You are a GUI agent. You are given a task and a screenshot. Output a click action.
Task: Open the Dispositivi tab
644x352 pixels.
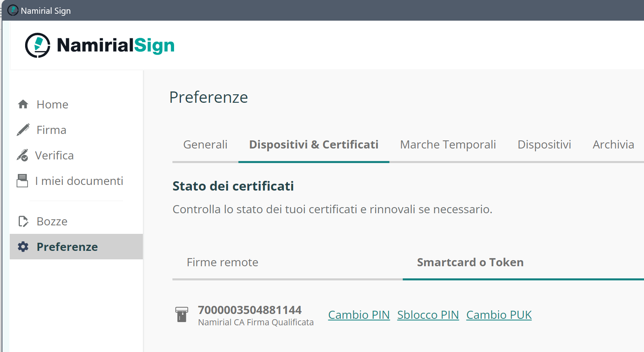(544, 144)
